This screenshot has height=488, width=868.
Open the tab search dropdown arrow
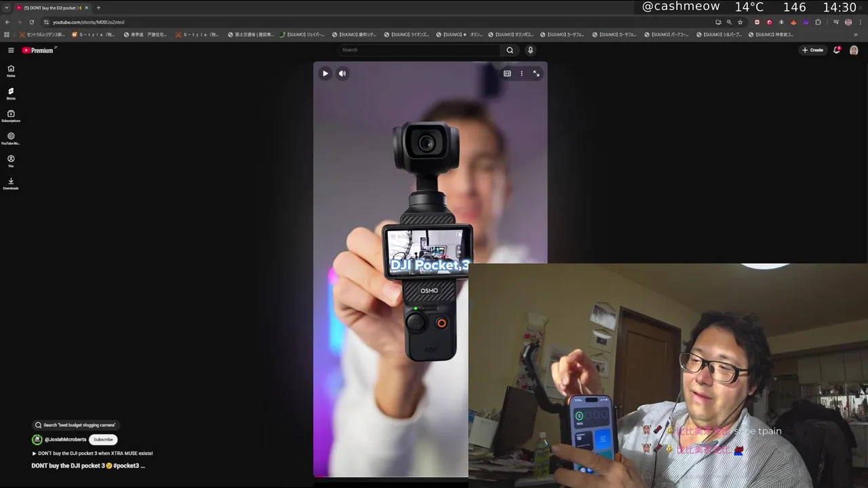[x=7, y=7]
